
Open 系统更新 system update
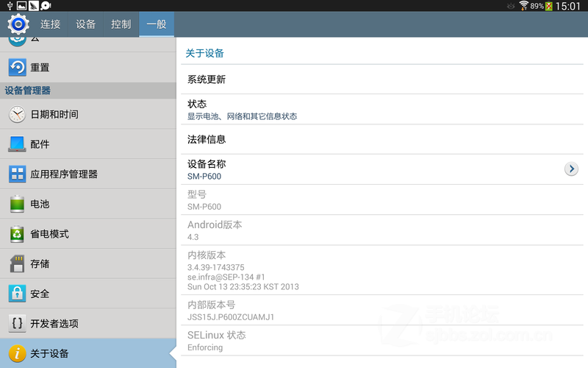381,79
